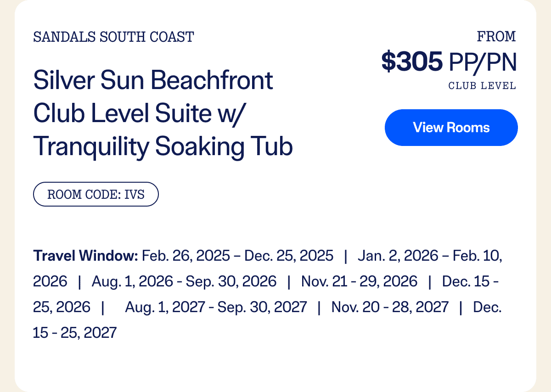Select the ROOM CODE: IVS badge

[x=96, y=194]
